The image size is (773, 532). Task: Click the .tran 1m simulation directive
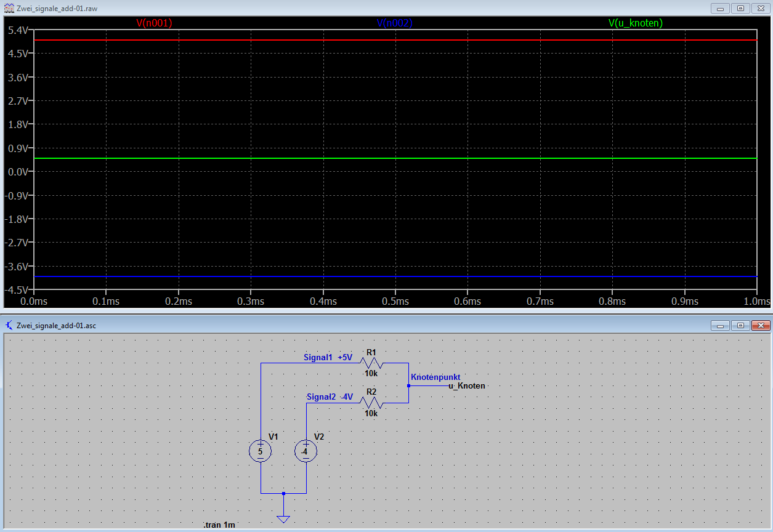[x=219, y=525]
